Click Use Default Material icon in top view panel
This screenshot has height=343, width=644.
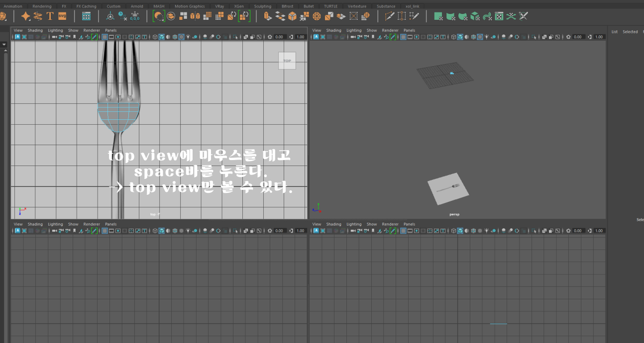click(168, 37)
